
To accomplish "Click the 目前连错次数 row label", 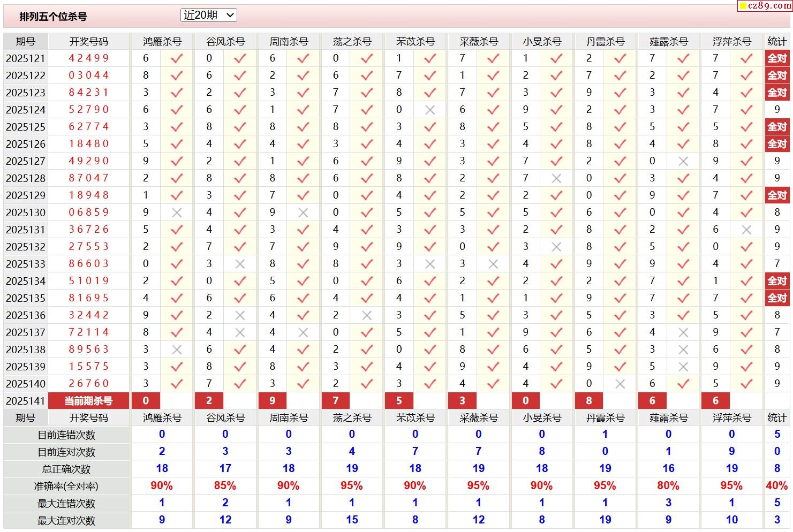I will [66, 435].
